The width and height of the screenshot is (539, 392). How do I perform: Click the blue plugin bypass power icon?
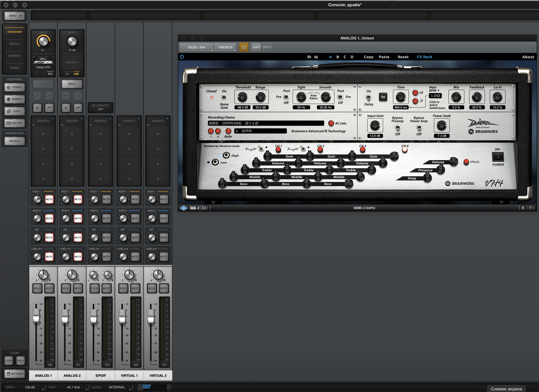(182, 57)
